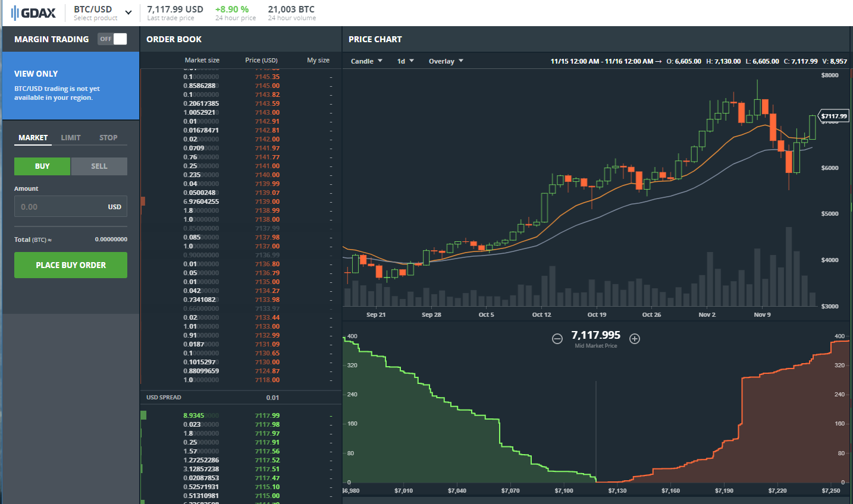Click the 7,117.995 mid market price

[x=595, y=335]
